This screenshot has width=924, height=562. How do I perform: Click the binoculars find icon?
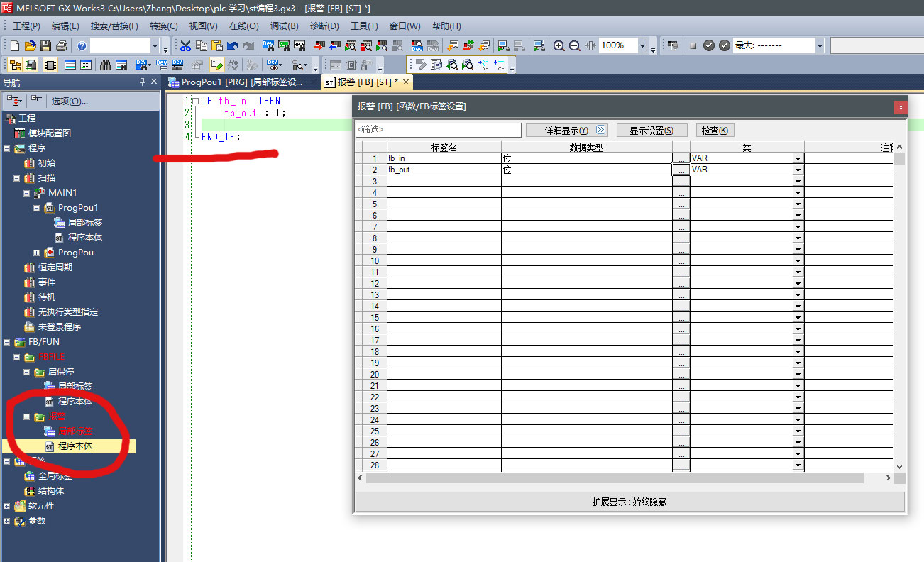coord(106,65)
